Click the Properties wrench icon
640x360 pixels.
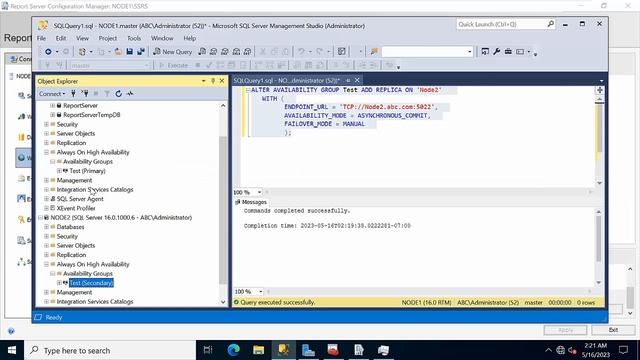[x=496, y=51]
